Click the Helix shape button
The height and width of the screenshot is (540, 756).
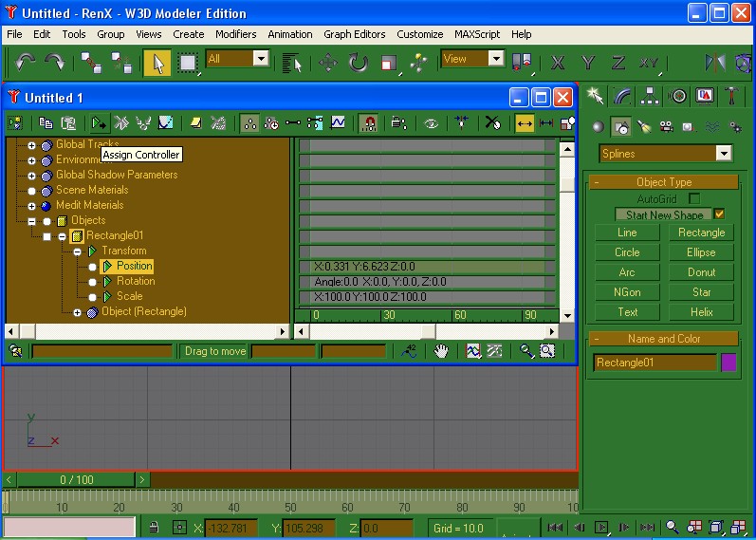pos(701,312)
